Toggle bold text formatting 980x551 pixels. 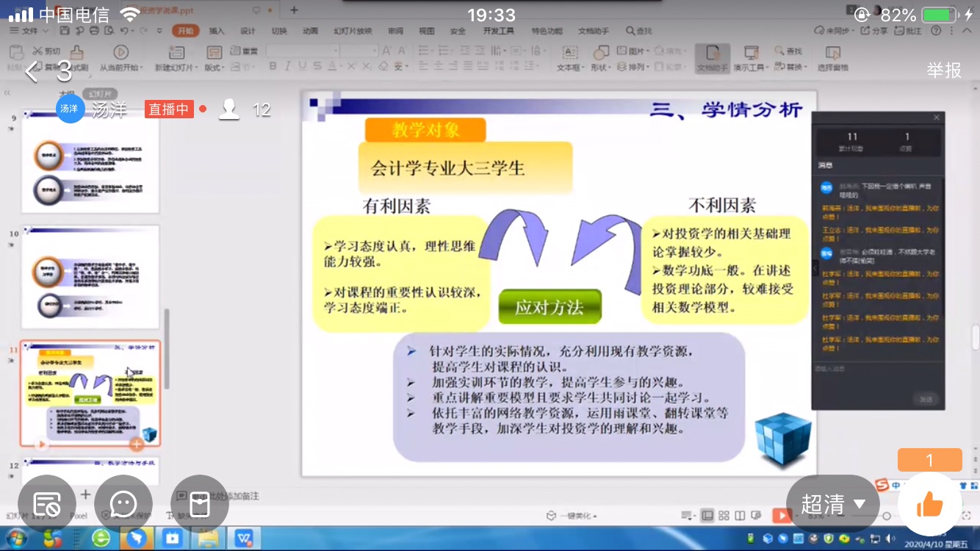click(x=273, y=67)
